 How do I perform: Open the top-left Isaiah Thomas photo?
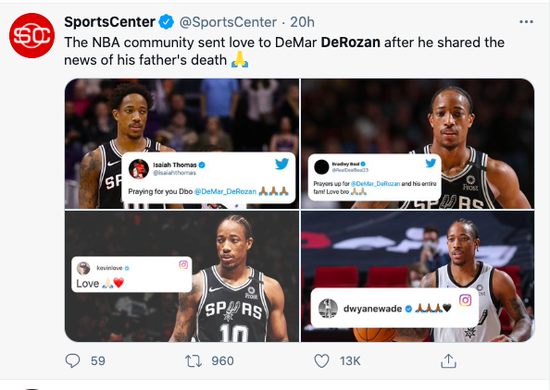coord(182,144)
